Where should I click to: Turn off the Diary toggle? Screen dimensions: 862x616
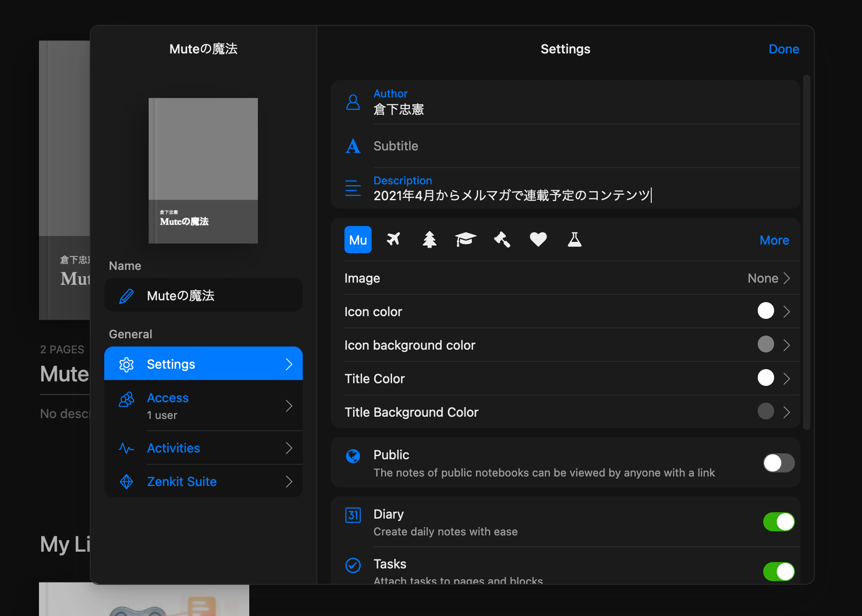click(778, 522)
